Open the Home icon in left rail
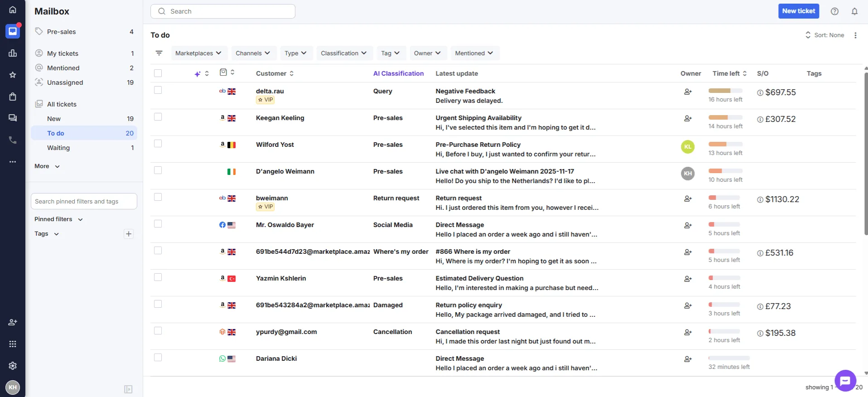Viewport: 868px width, 397px height. click(x=13, y=10)
